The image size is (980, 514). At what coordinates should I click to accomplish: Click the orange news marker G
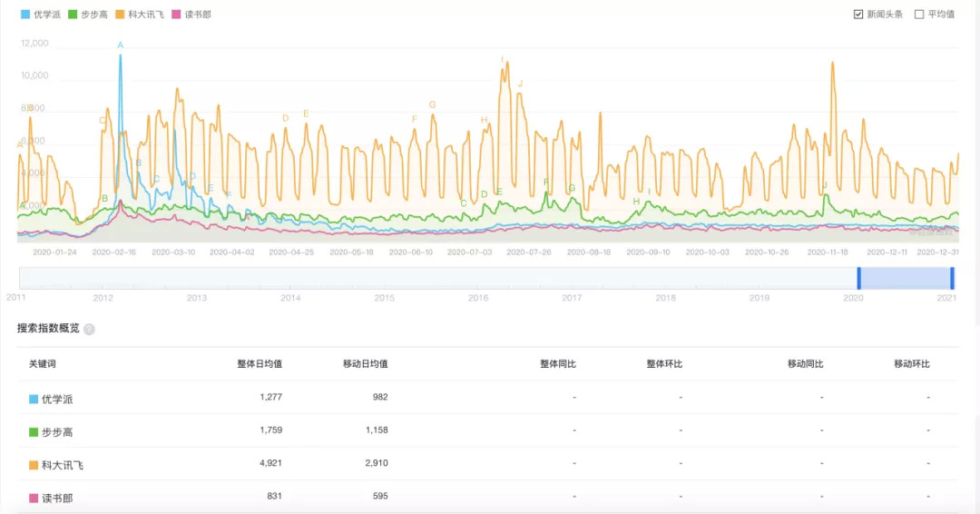tap(433, 105)
